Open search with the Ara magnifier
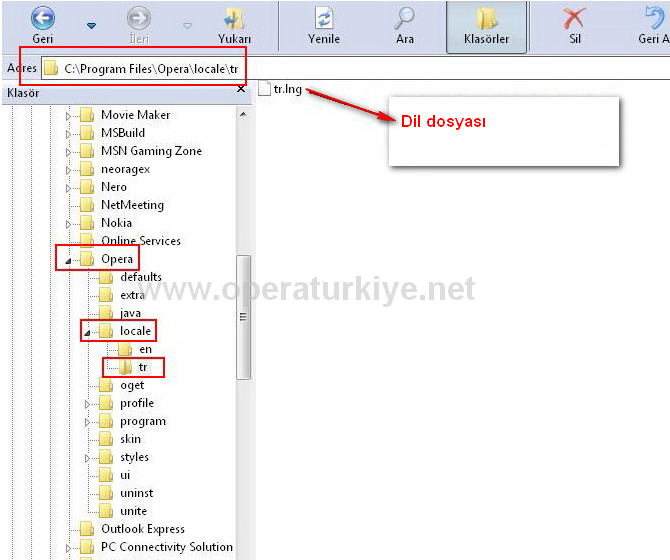Image resolution: width=670 pixels, height=560 pixels. coord(405,26)
